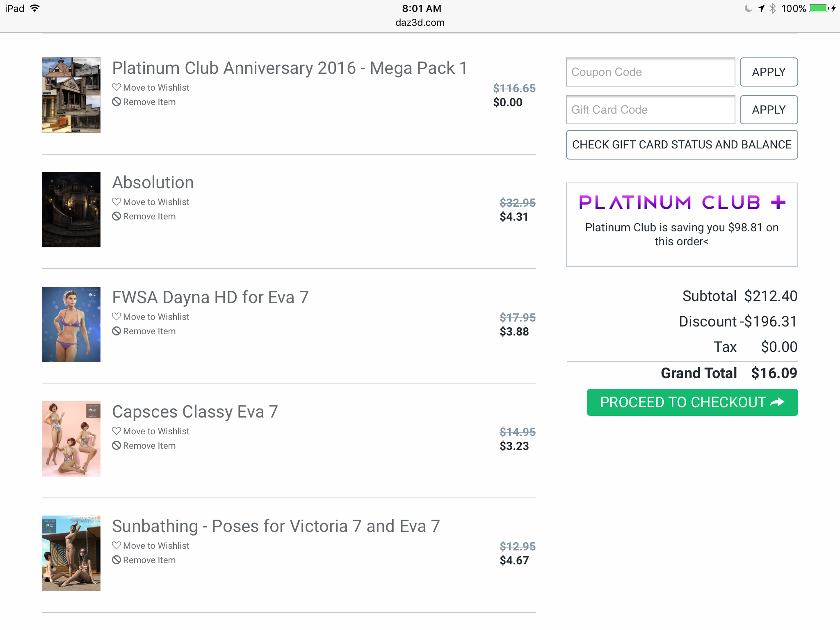
Task: Click heart icon for FWSA Dayna HD
Action: (116, 317)
